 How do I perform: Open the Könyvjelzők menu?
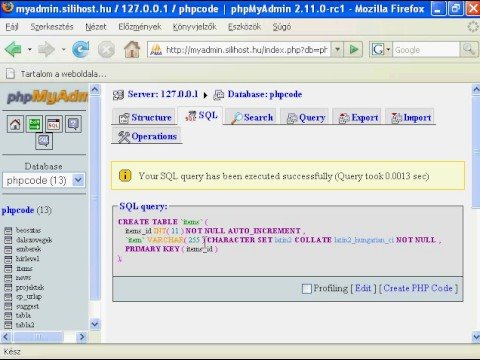(x=194, y=27)
